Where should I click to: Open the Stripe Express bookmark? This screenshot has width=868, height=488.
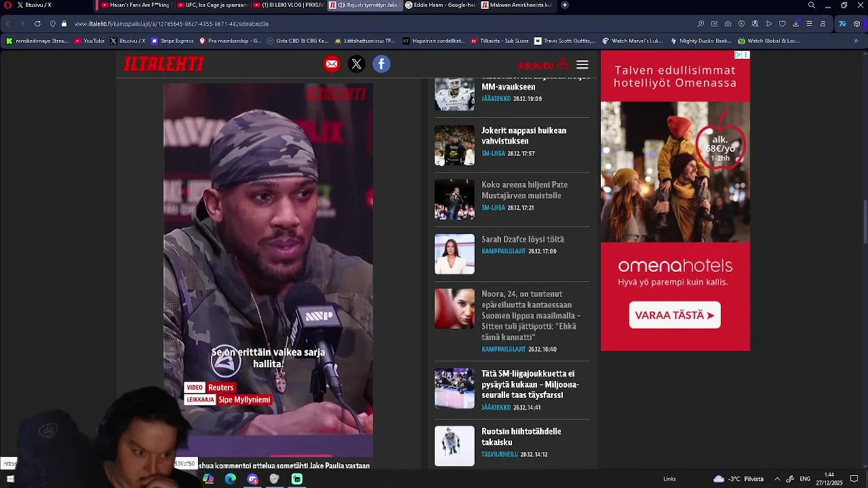tap(172, 41)
